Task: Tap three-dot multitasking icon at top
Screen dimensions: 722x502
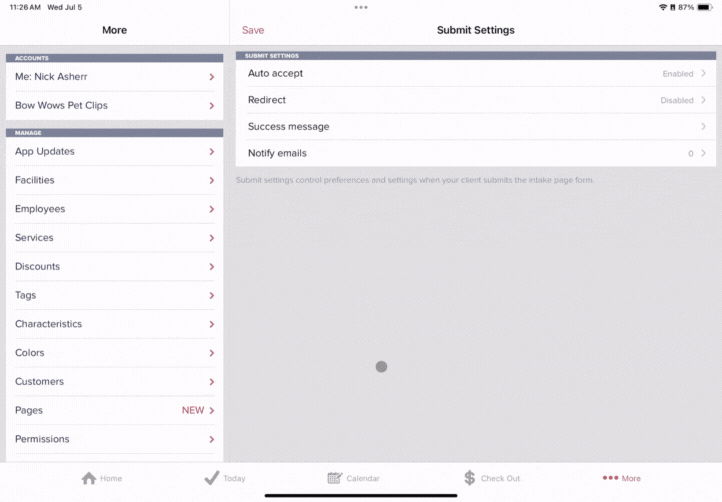Action: pos(361,7)
